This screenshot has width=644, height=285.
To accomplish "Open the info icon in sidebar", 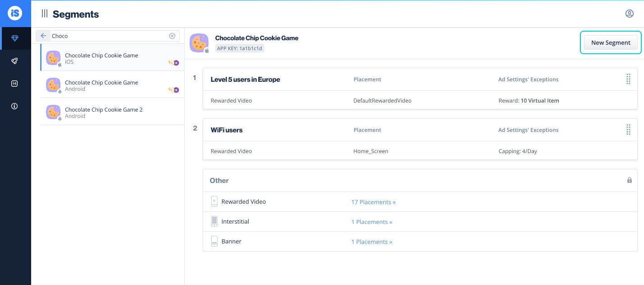I will click(14, 106).
